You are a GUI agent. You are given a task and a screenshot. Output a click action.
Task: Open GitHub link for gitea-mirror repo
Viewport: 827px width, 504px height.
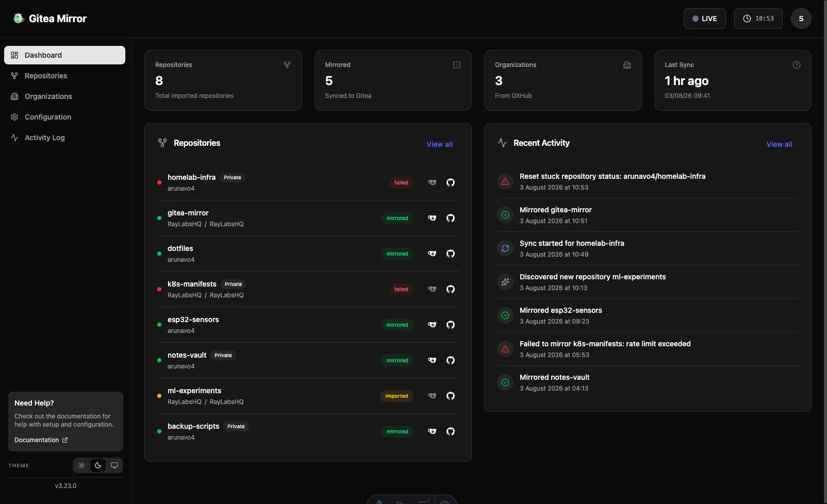tap(451, 218)
